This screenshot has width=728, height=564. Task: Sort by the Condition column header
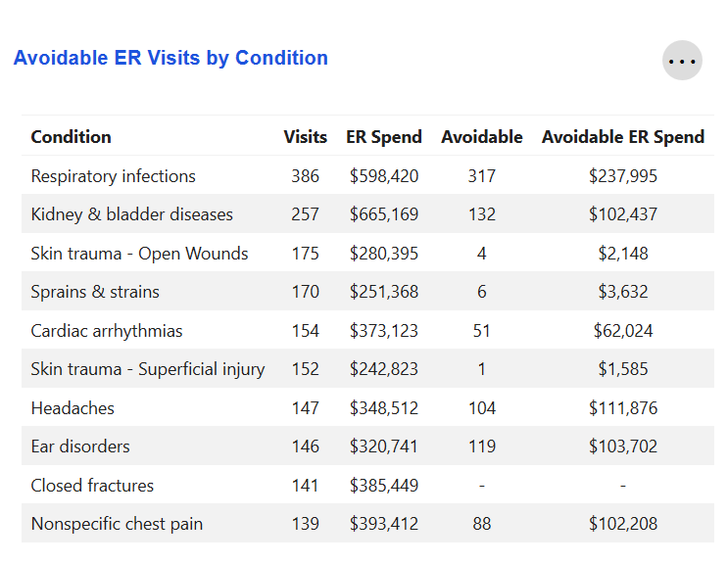tap(72, 137)
